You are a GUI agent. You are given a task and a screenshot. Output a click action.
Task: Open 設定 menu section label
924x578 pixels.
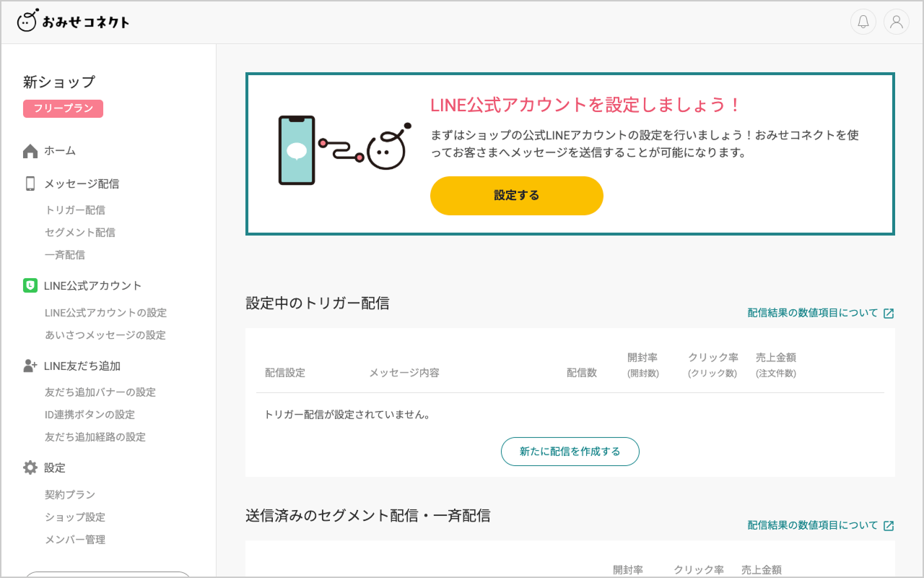(x=55, y=467)
